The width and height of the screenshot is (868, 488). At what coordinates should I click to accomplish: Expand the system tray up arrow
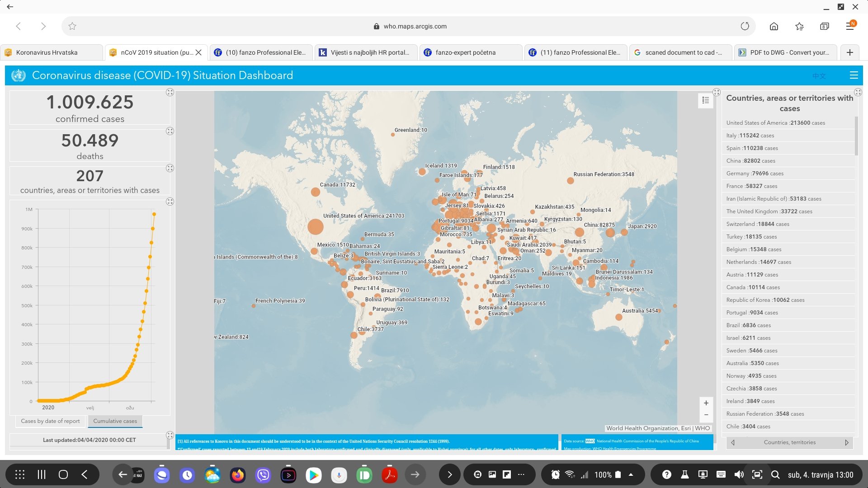tap(631, 474)
